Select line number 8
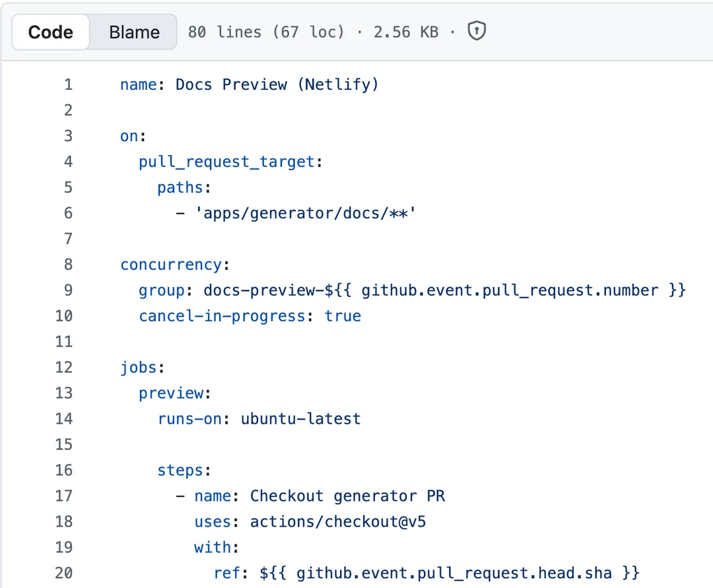This screenshot has height=588, width=713. (68, 265)
